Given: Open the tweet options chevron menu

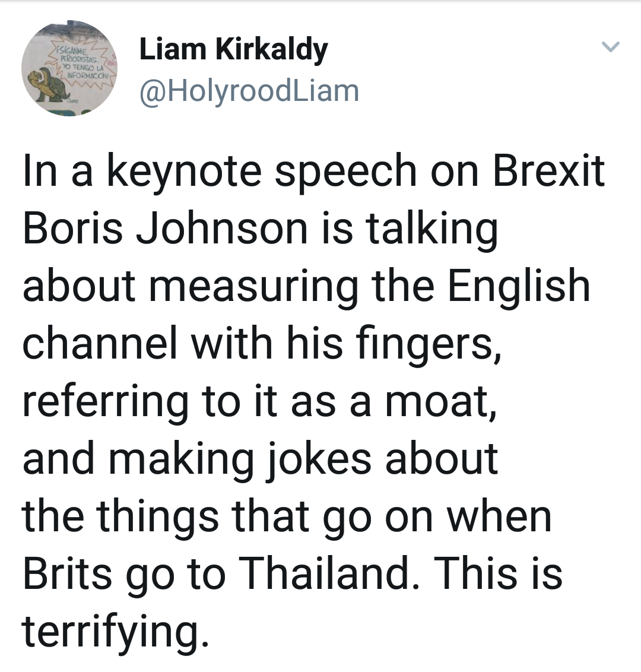Looking at the screenshot, I should tap(610, 46).
